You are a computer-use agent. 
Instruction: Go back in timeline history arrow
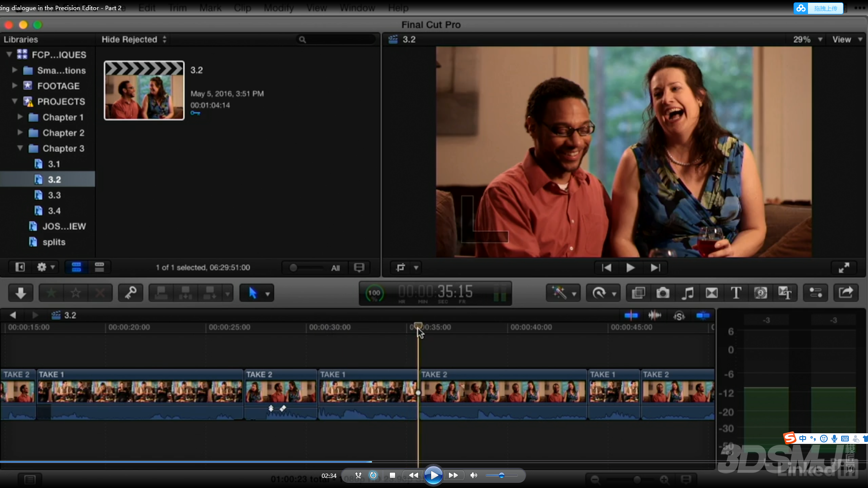13,315
